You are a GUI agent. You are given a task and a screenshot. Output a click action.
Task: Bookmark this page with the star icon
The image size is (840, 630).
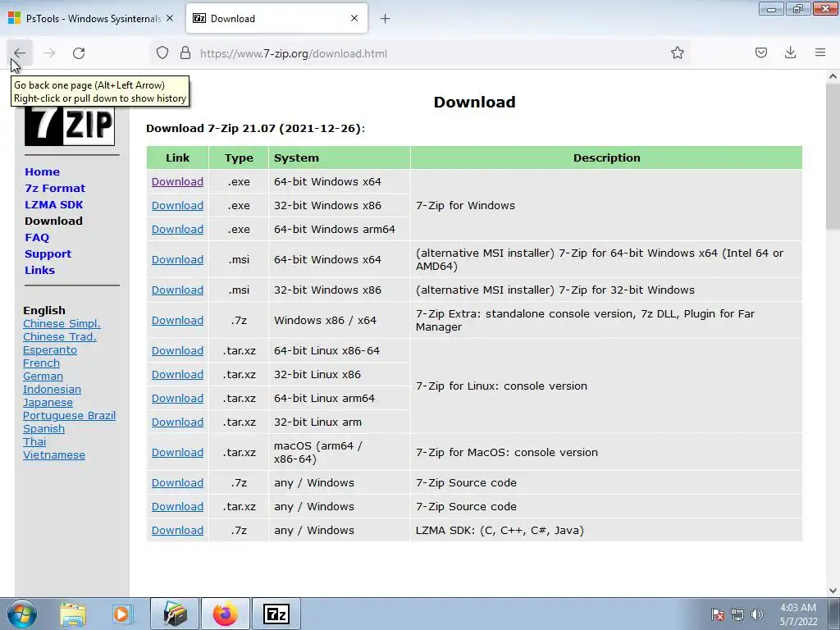point(677,53)
